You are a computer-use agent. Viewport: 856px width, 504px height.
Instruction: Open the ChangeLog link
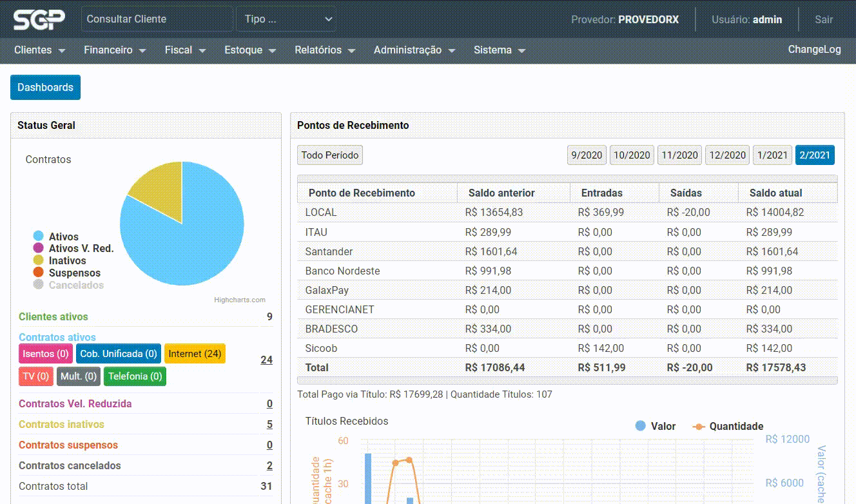pos(814,50)
